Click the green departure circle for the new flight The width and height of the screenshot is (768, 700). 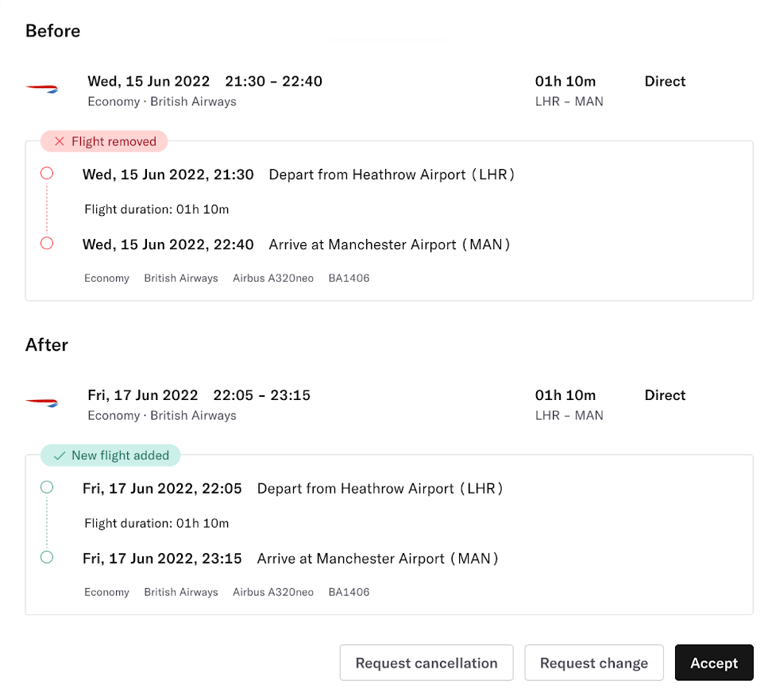46,487
